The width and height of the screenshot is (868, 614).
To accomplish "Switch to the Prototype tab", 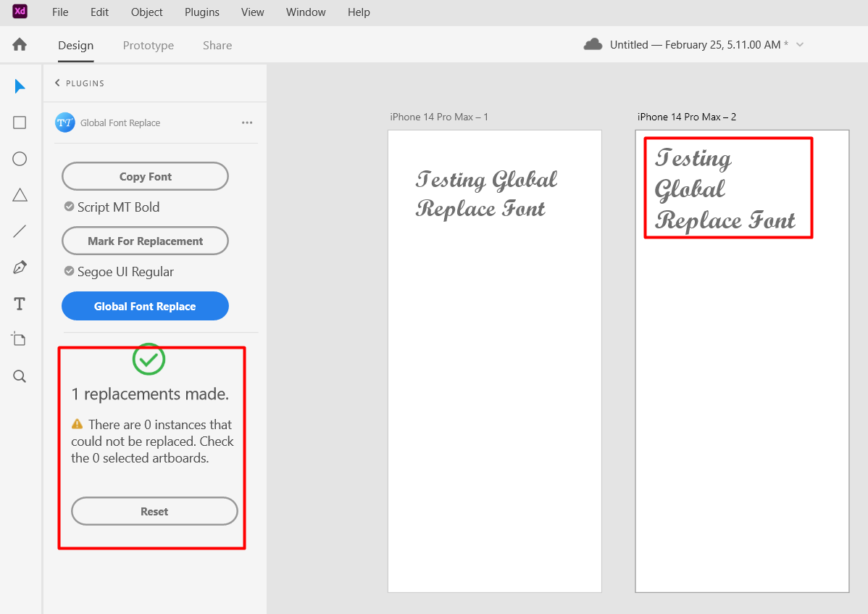I will (x=148, y=45).
